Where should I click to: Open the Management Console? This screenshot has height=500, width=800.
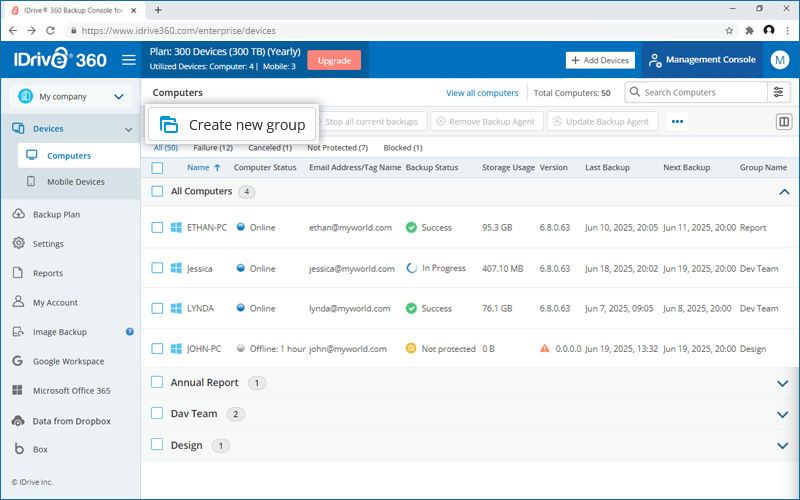tap(703, 60)
